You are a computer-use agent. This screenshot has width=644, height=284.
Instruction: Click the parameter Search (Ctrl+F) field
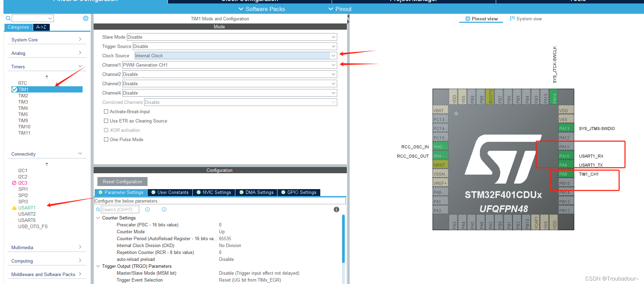click(x=120, y=209)
